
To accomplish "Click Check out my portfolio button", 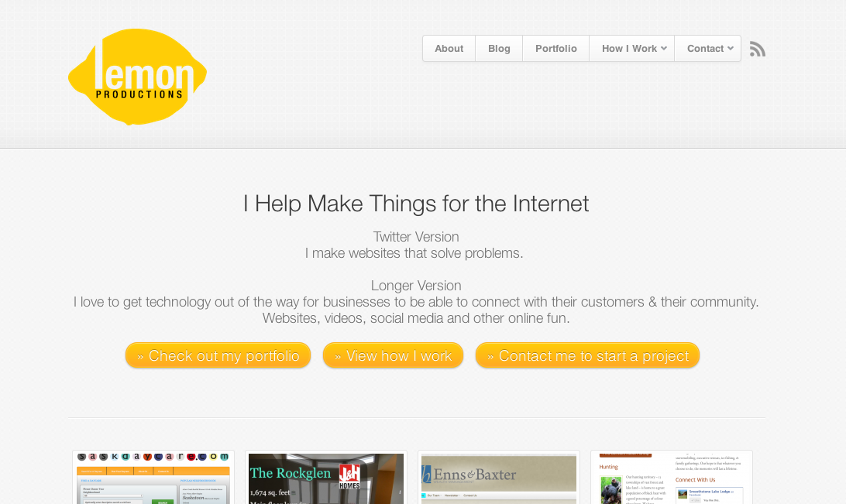I will (218, 356).
